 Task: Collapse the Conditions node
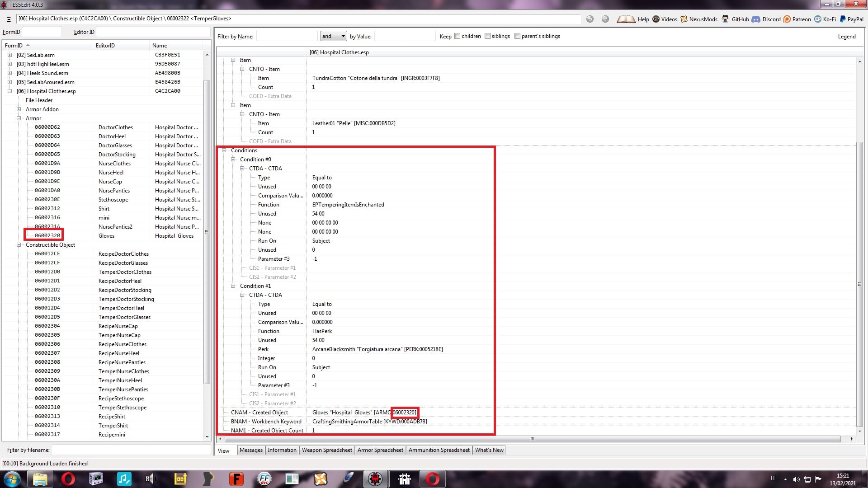click(x=224, y=150)
